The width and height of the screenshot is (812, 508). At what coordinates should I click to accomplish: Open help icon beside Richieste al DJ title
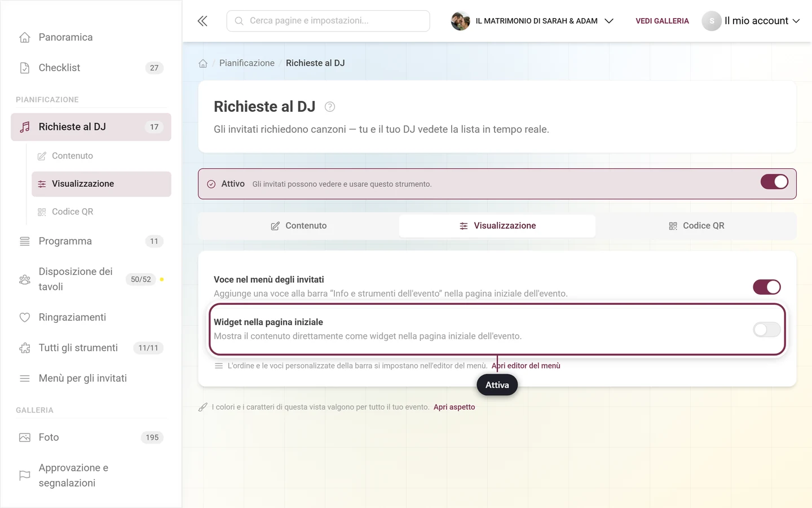(x=330, y=107)
